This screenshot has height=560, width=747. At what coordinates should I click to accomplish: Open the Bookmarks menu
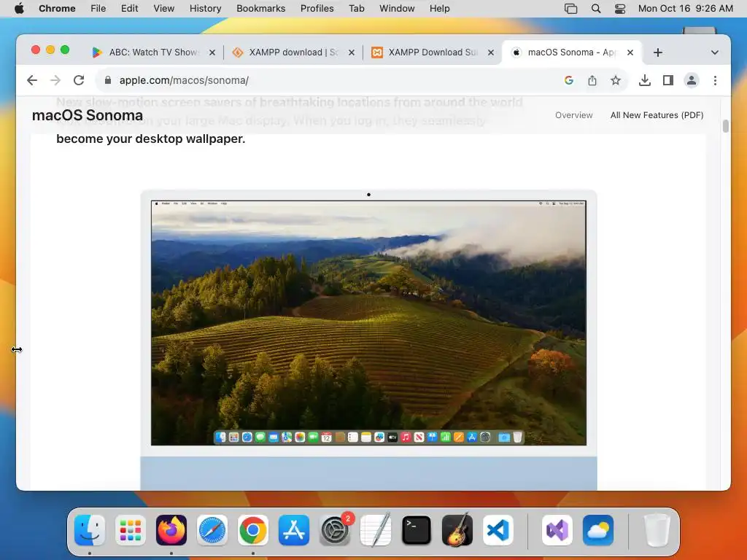coord(260,9)
